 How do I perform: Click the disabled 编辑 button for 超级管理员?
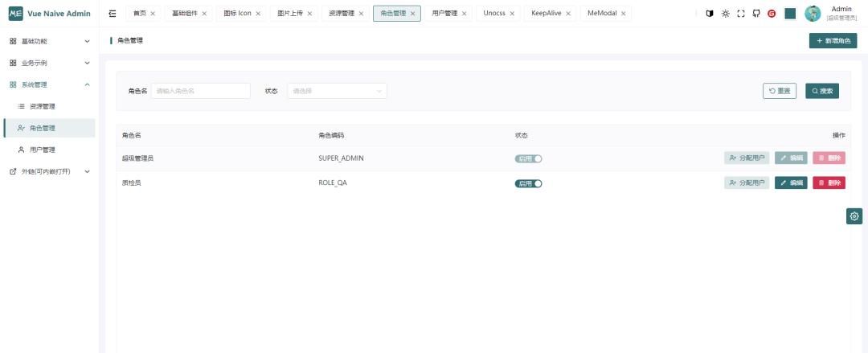[x=791, y=158]
